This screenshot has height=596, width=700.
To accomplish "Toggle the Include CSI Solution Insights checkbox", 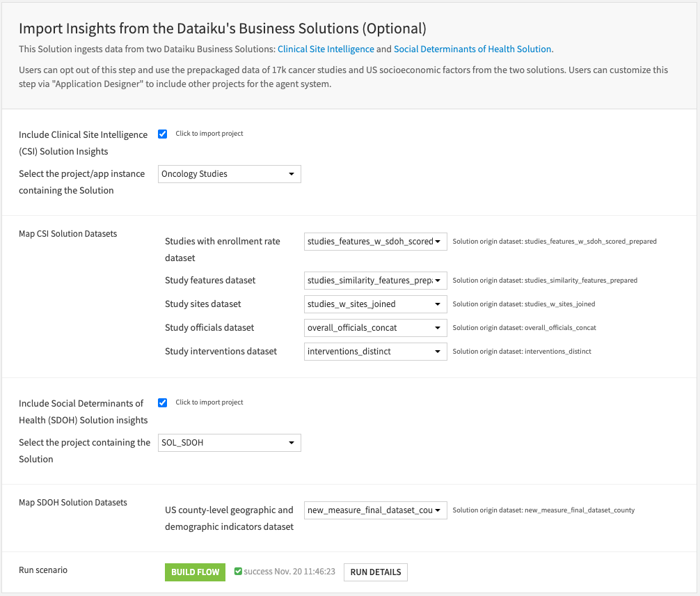I will coord(163,134).
